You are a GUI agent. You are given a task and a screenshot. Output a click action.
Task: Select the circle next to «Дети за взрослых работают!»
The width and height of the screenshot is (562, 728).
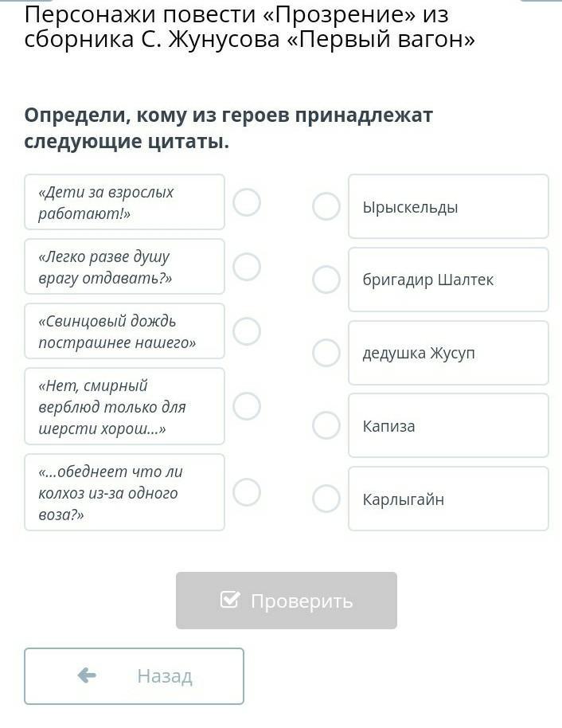(x=247, y=202)
